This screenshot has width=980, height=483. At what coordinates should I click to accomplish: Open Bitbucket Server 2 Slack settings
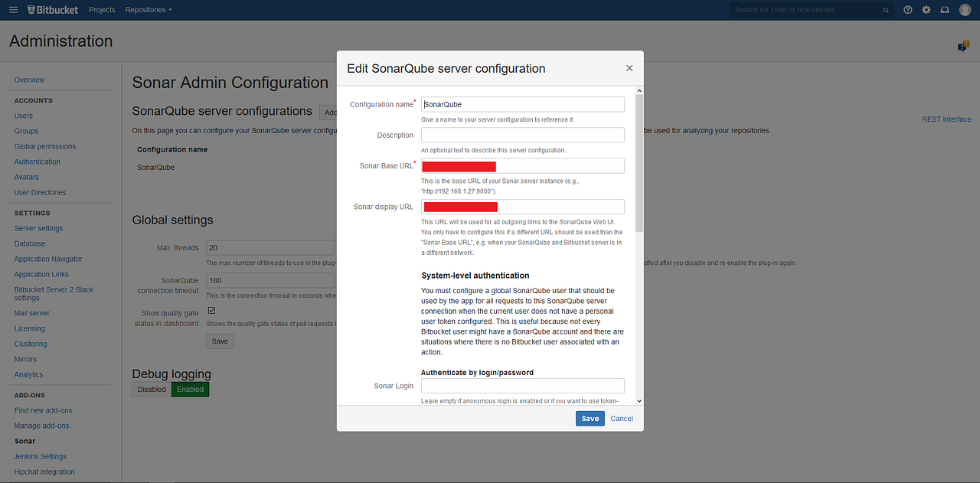(54, 293)
